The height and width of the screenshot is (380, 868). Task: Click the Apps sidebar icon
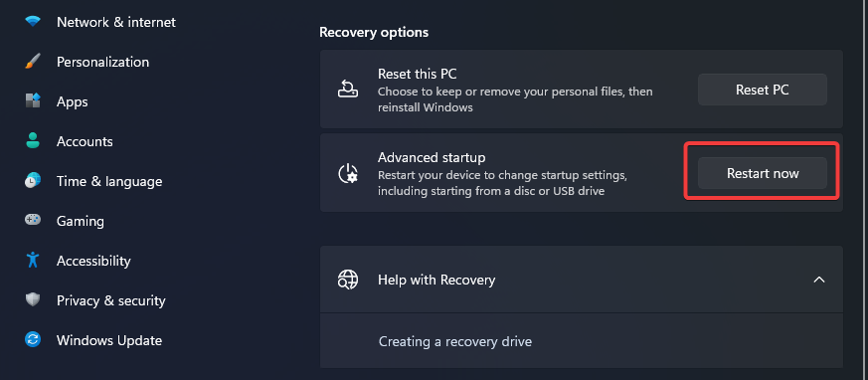pos(33,101)
